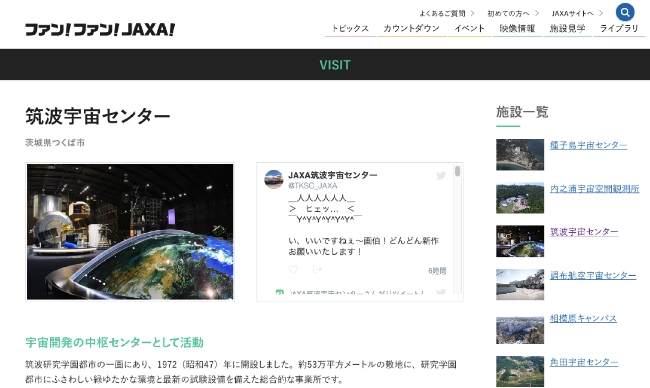Click 内之浦宇宙空間観測所 thumbnail image

[x=520, y=198]
